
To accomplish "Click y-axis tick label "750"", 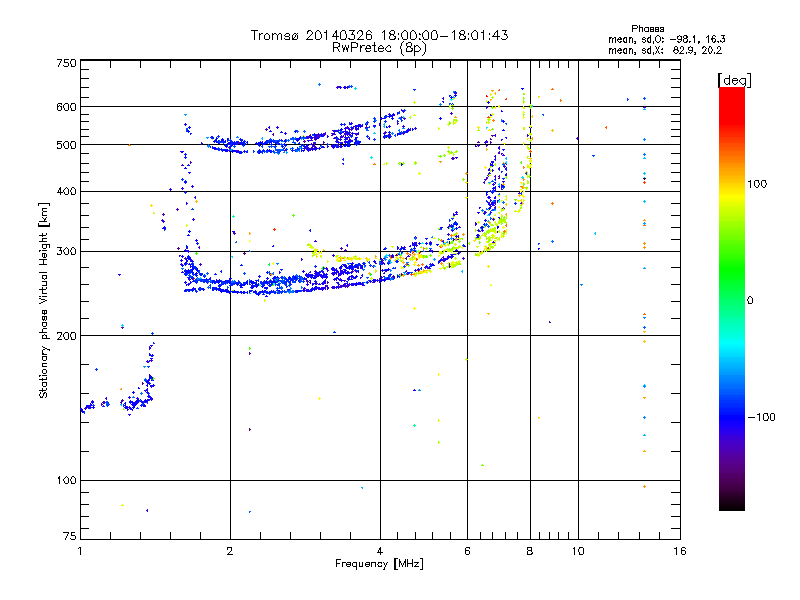I will click(x=66, y=63).
